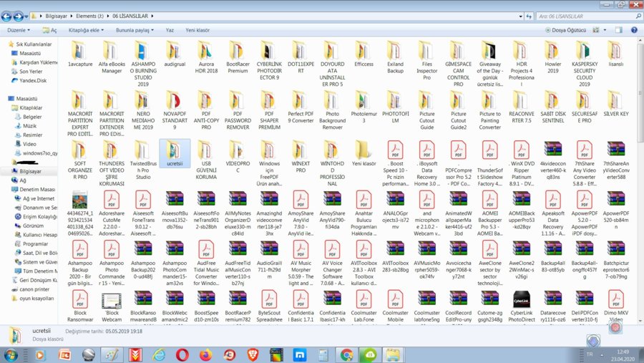Open the lisanslı folder
Screen dimensions: 644x363
[615, 54]
